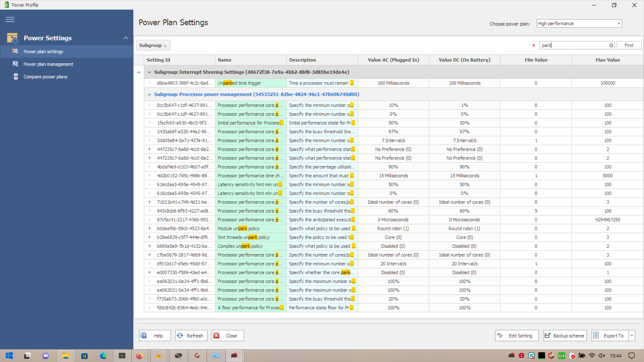Open File Explorer from the taskbar

pyautogui.click(x=65, y=356)
